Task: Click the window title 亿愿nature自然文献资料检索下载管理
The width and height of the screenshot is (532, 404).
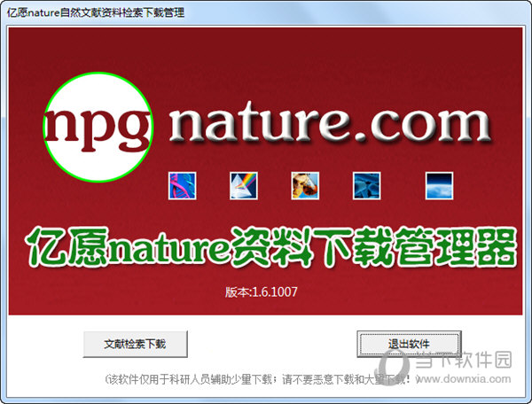Action: [x=96, y=12]
